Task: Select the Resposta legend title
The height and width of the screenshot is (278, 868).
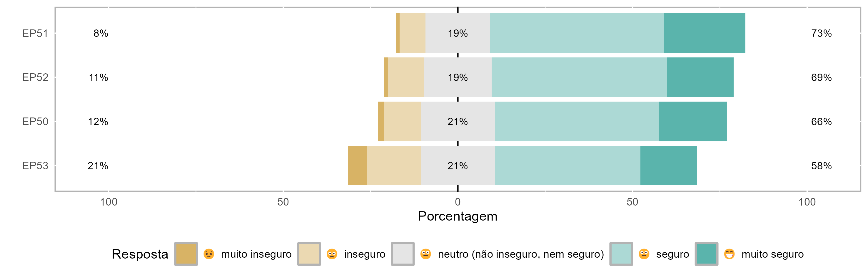Action: point(140,254)
